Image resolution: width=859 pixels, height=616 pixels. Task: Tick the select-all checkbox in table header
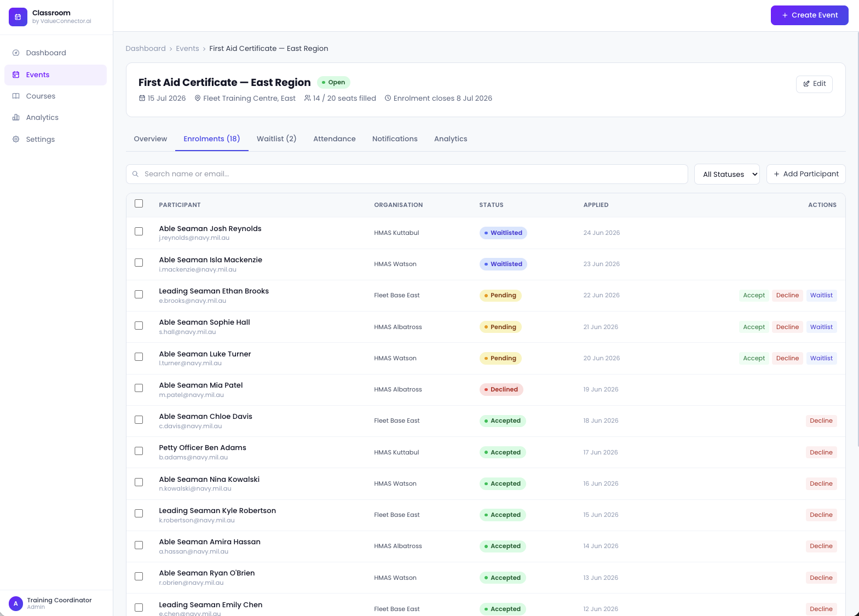click(139, 204)
